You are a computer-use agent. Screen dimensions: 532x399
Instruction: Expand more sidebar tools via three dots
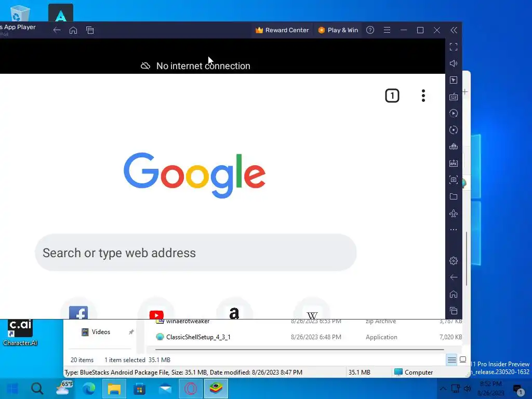click(x=454, y=230)
